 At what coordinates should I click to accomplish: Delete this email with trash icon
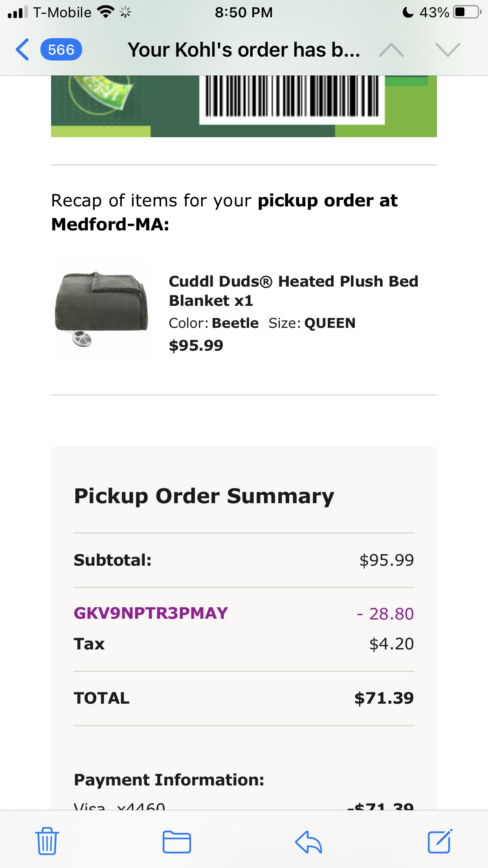[47, 841]
